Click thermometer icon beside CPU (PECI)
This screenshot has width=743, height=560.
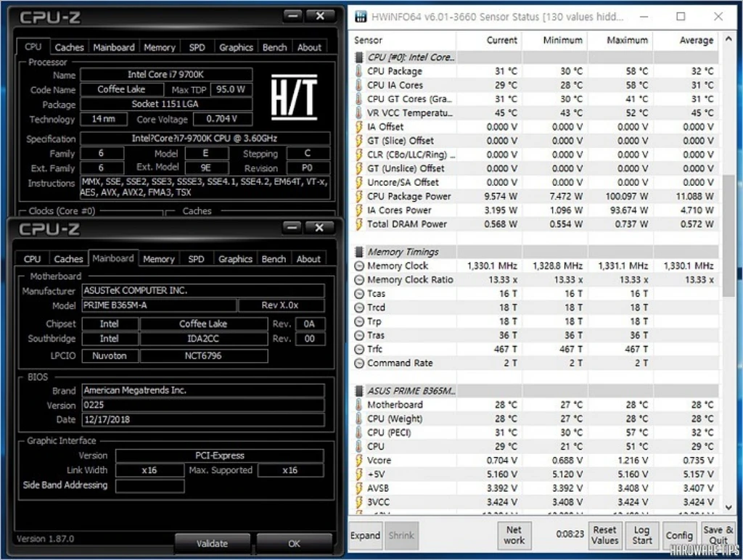pos(358,432)
